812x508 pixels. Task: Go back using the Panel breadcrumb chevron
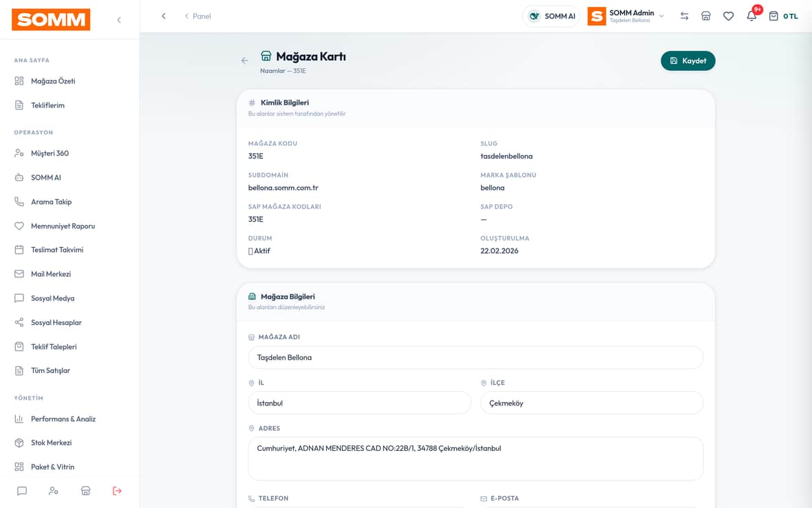click(x=186, y=16)
